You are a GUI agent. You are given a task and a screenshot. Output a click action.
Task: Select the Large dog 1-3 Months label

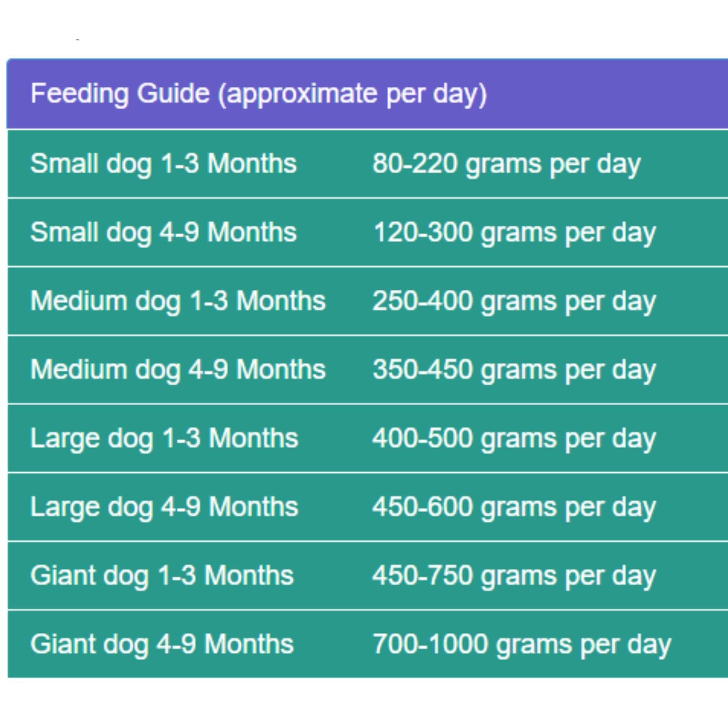pyautogui.click(x=164, y=438)
